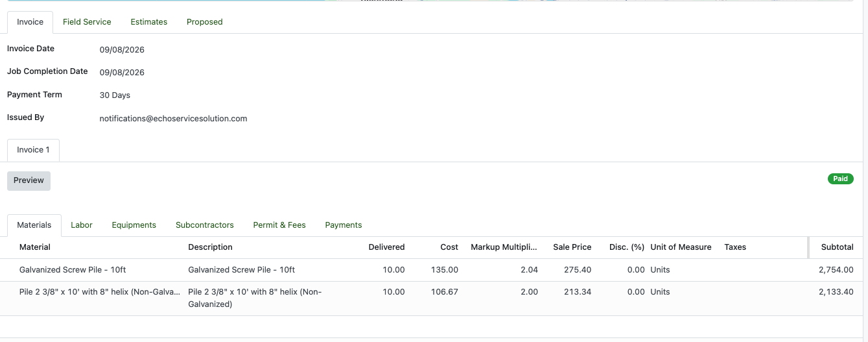Click Units in Galvanized Screw Pile row
Viewport: 868px width, 342px height.
(x=660, y=270)
